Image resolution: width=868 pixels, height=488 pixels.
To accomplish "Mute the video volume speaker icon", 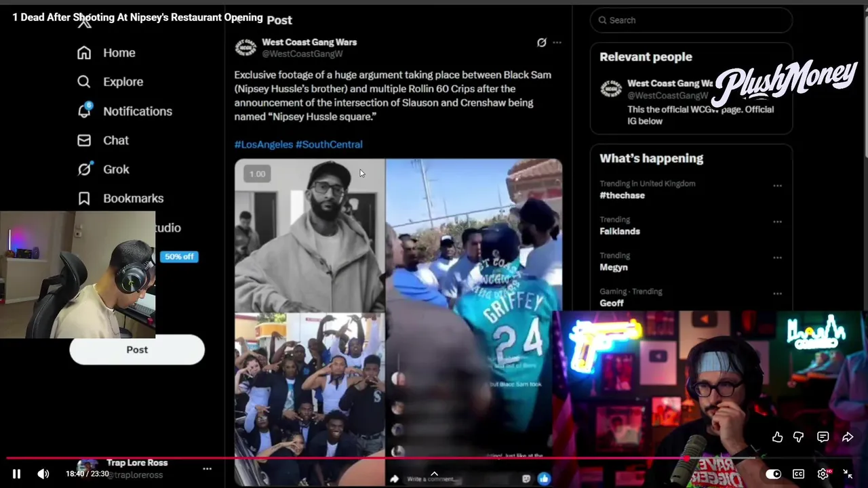I will [43, 474].
